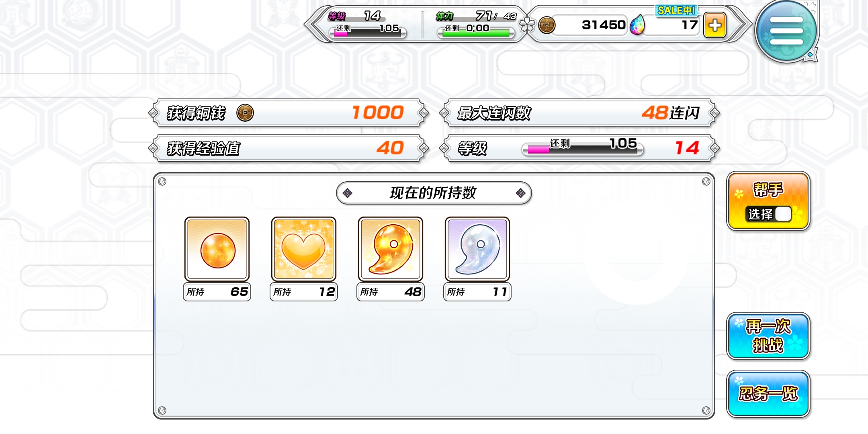Tap the copper coin icon in top bar
868x434 pixels.
(547, 25)
